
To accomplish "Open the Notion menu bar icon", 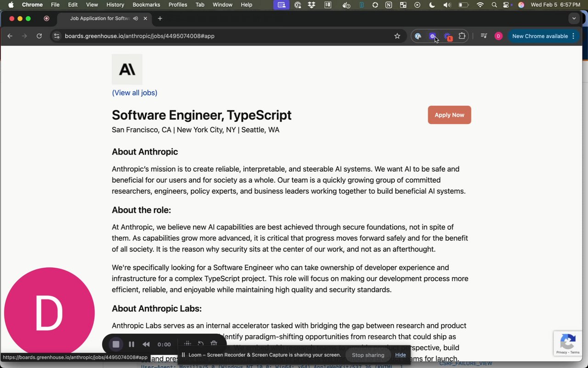I will pyautogui.click(x=389, y=5).
